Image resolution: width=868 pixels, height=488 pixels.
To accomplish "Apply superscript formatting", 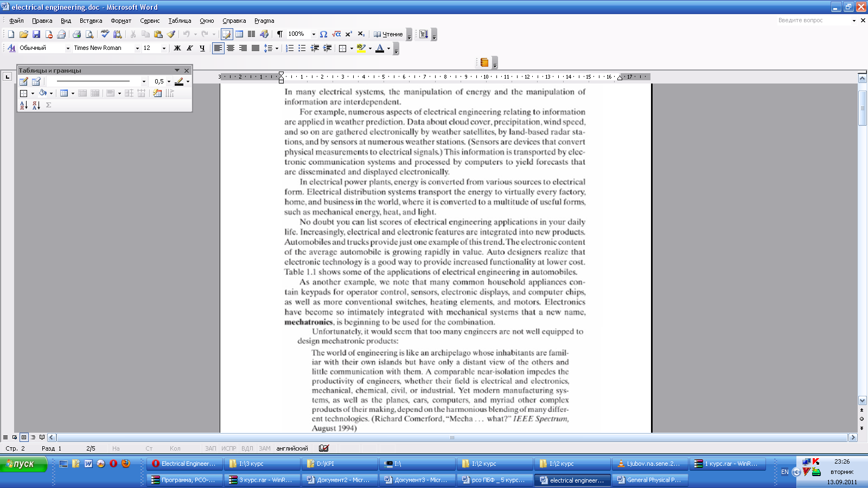I will point(349,34).
